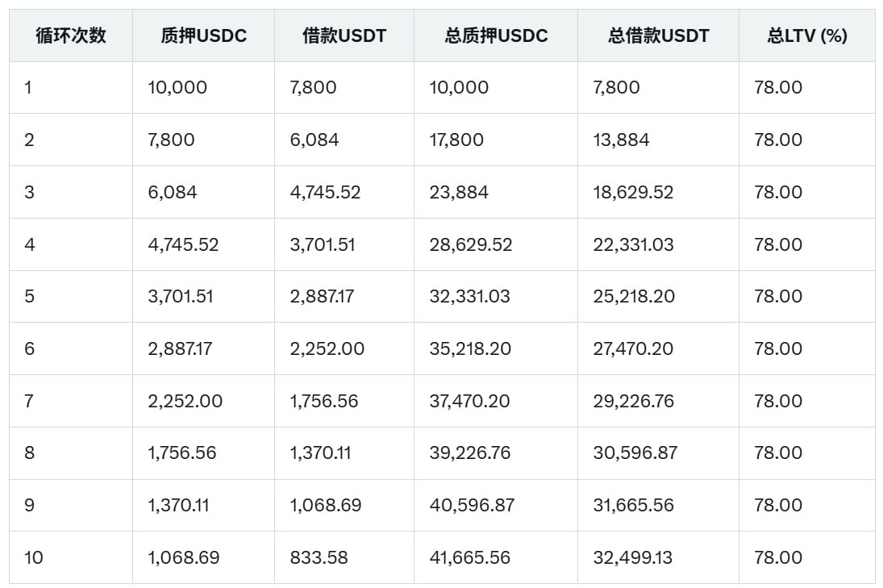Click the total borrow cell 13,884
This screenshot has width=883, height=588.
pyautogui.click(x=621, y=140)
